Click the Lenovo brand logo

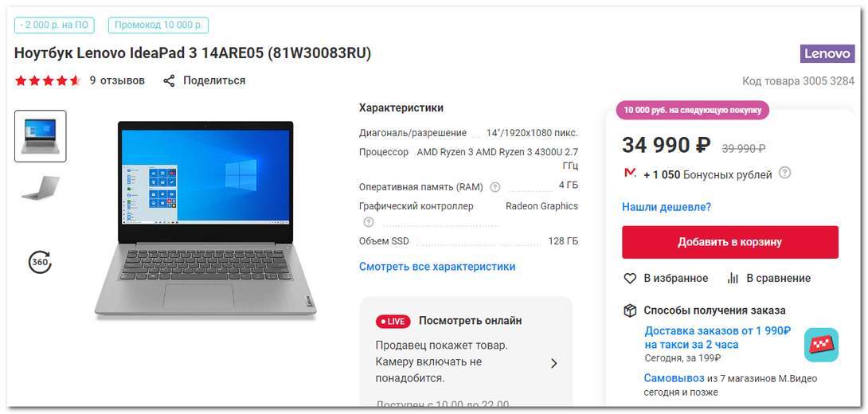pyautogui.click(x=827, y=53)
